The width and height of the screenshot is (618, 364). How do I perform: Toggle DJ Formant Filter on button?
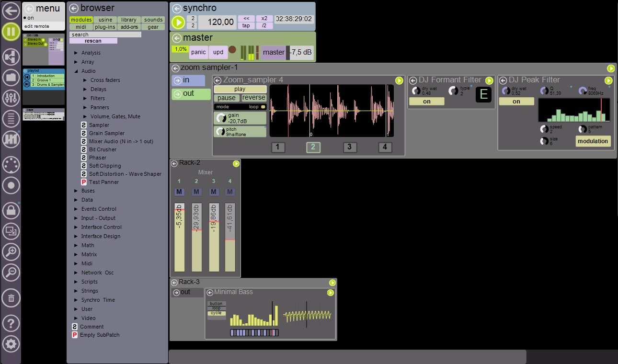(426, 102)
